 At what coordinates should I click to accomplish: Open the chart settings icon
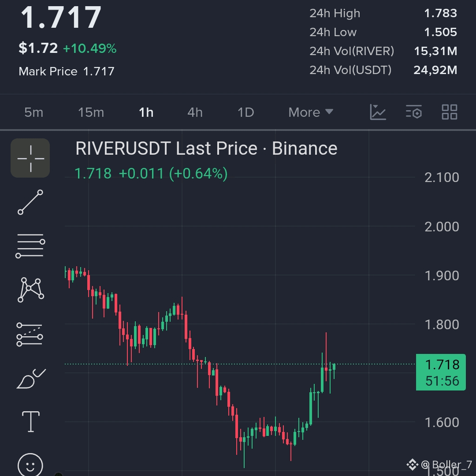pos(414,112)
